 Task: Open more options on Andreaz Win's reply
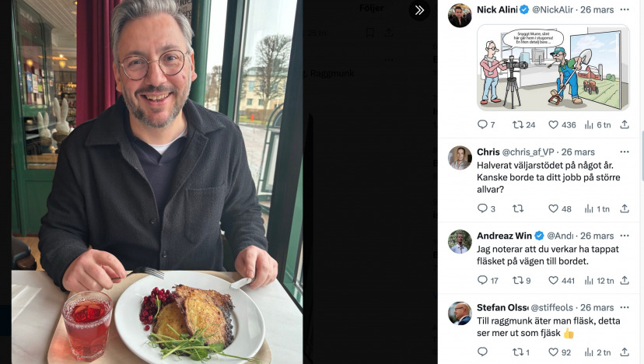[625, 236]
